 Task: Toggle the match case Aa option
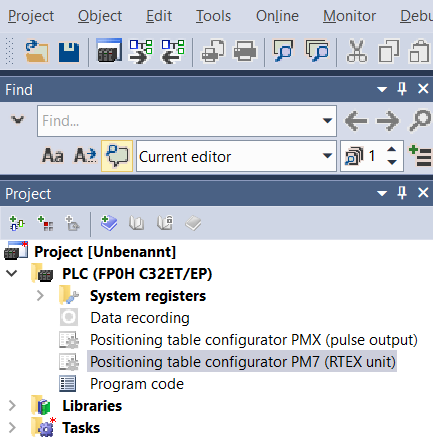point(53,156)
